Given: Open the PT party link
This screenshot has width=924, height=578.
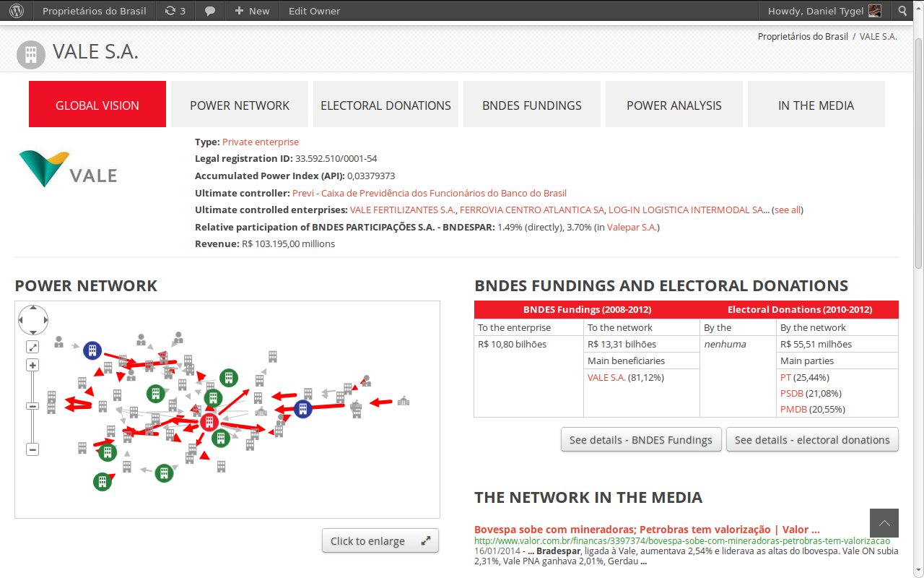Looking at the screenshot, I should click(x=785, y=378).
